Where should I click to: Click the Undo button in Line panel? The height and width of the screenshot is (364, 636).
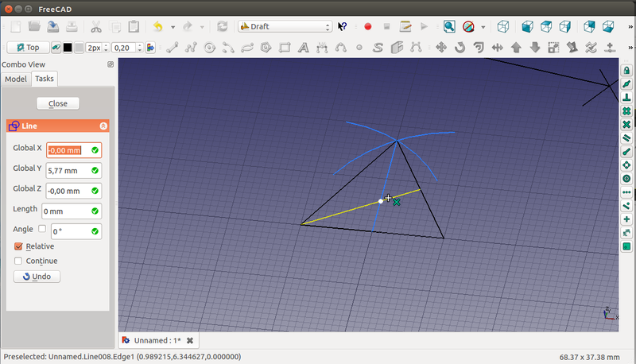pos(37,277)
